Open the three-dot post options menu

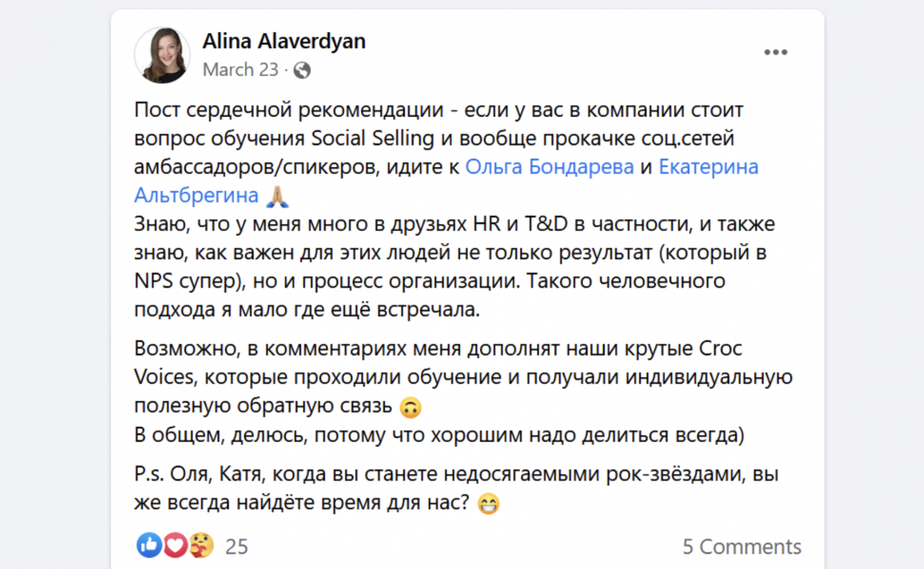pyautogui.click(x=775, y=53)
